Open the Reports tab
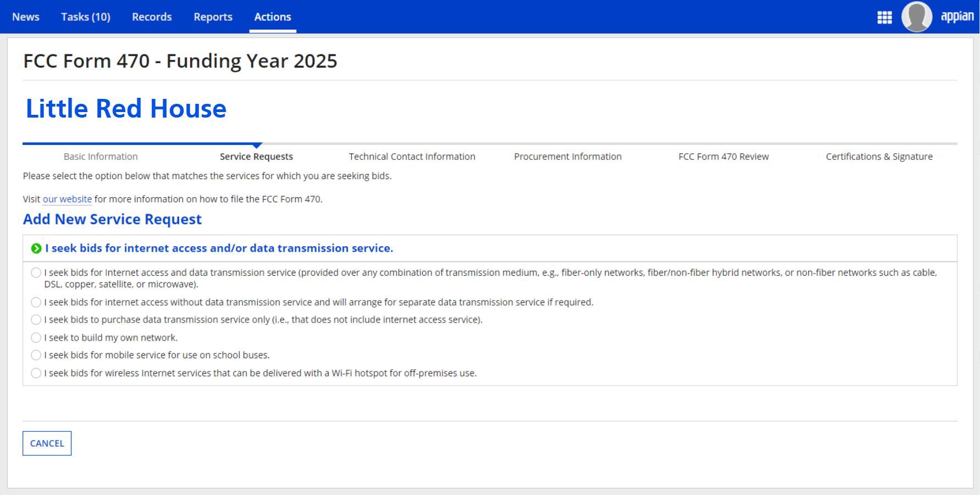 [213, 17]
